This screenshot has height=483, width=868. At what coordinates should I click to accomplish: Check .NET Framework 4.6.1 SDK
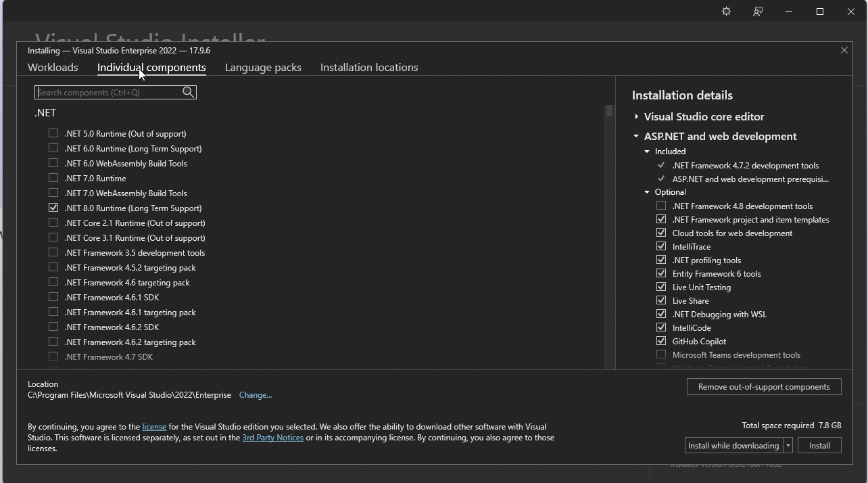pyautogui.click(x=53, y=297)
